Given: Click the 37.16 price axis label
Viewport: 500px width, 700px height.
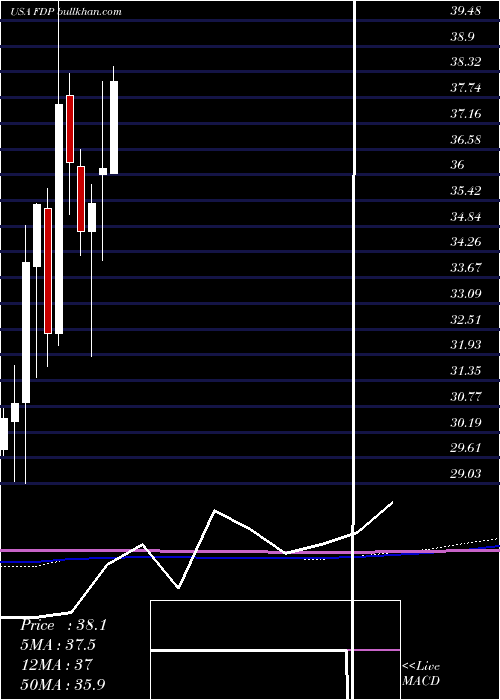Looking at the screenshot, I should [x=465, y=114].
